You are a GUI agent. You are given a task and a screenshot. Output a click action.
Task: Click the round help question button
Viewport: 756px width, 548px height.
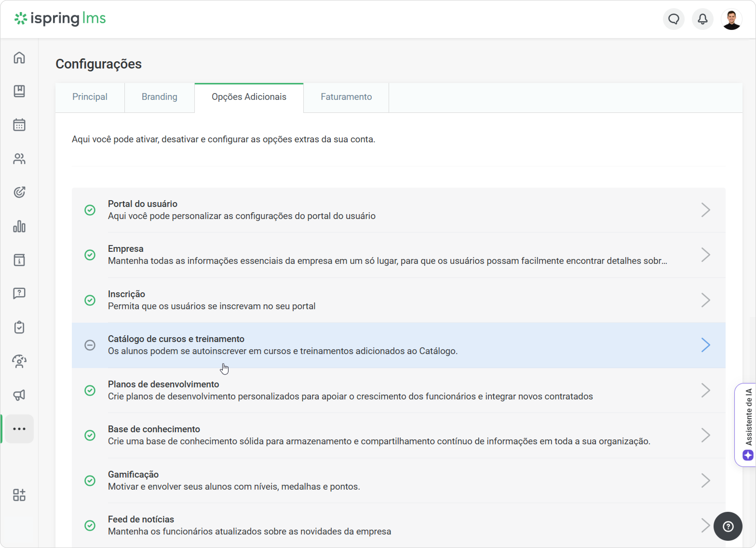click(728, 526)
